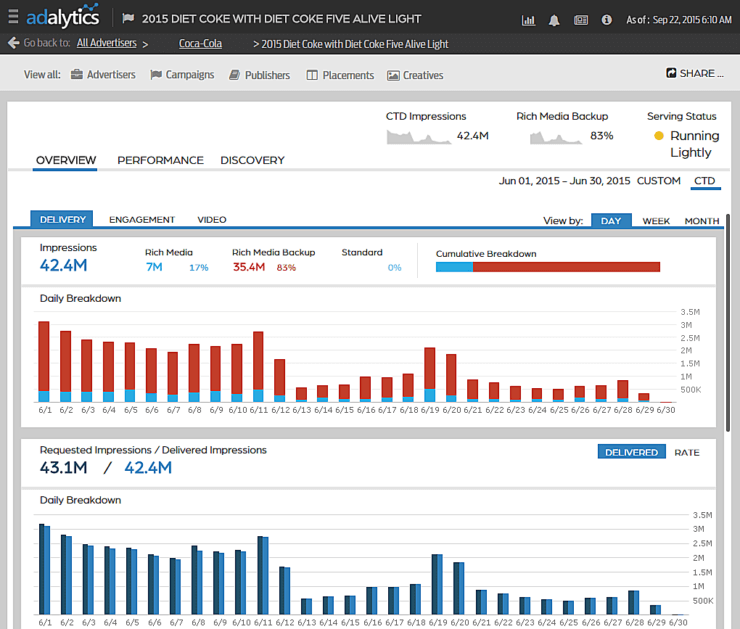This screenshot has width=740, height=629.
Task: Click the 42.4M Impressions total
Action: (63, 266)
